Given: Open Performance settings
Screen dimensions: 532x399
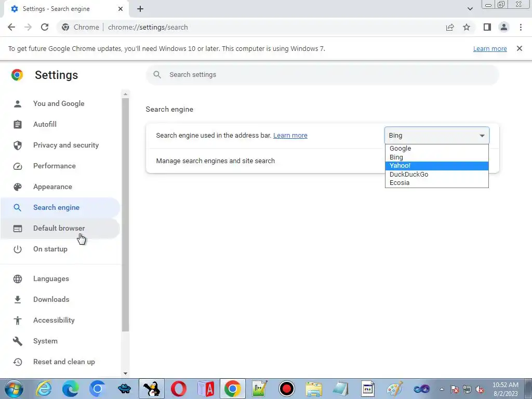Looking at the screenshot, I should [60, 166].
